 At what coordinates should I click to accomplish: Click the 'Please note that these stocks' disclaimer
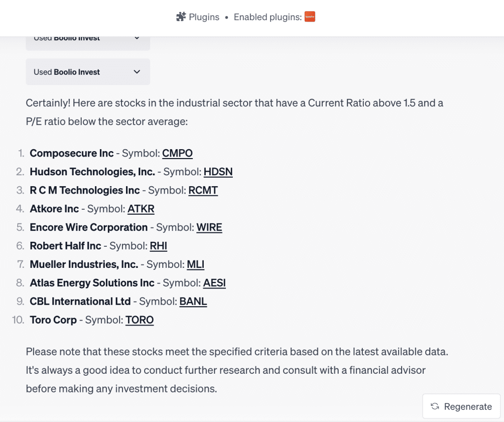click(x=237, y=370)
